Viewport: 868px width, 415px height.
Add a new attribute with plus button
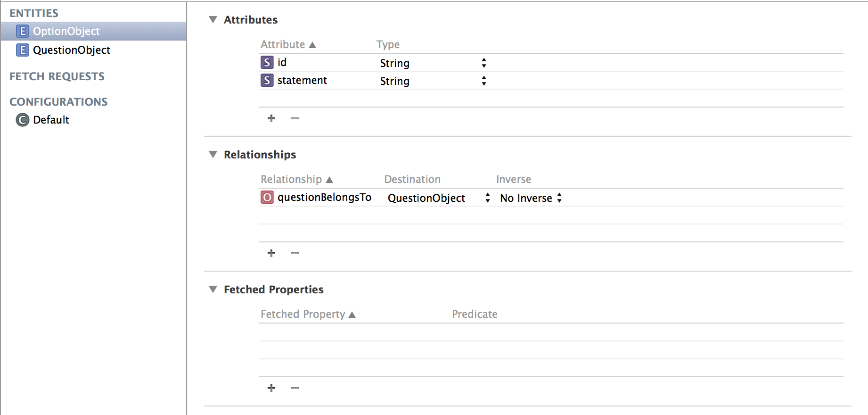click(271, 118)
